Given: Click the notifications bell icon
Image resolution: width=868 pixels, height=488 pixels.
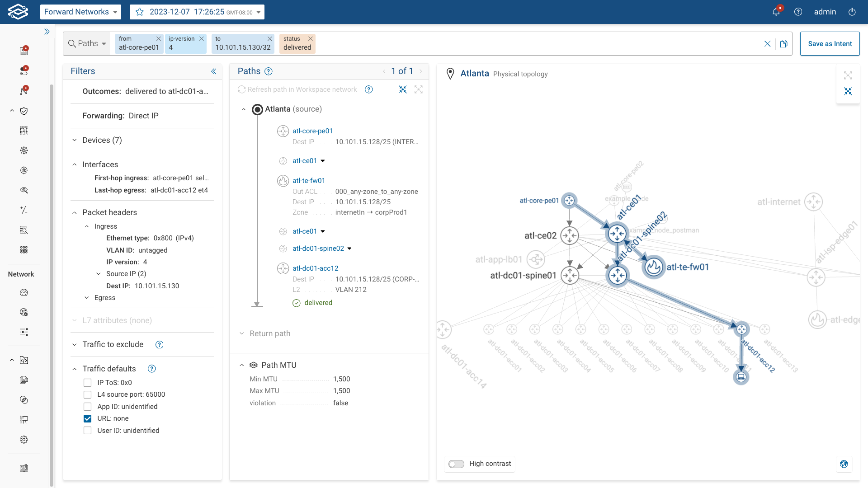Looking at the screenshot, I should point(776,12).
